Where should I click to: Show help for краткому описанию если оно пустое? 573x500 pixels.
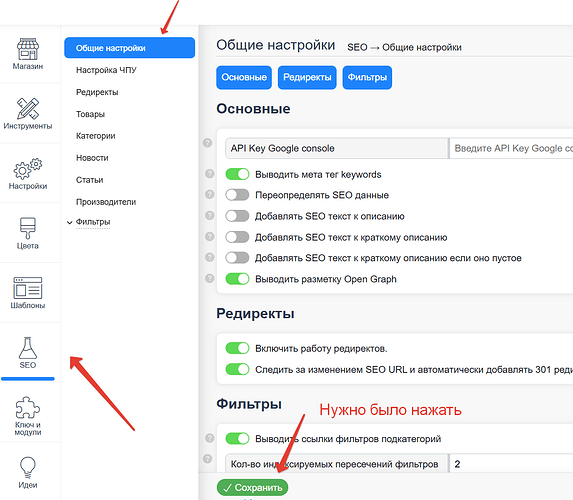(209, 257)
